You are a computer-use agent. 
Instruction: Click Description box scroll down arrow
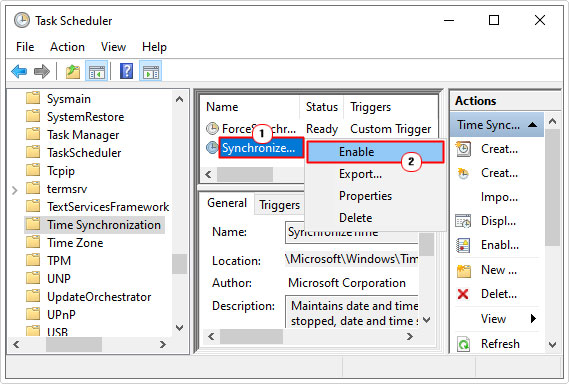click(x=427, y=320)
